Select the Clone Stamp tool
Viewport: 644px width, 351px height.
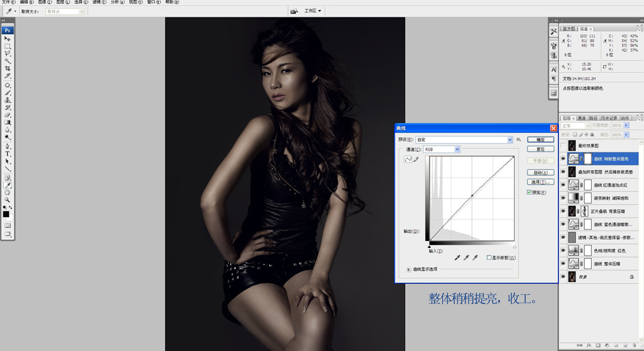coord(7,100)
